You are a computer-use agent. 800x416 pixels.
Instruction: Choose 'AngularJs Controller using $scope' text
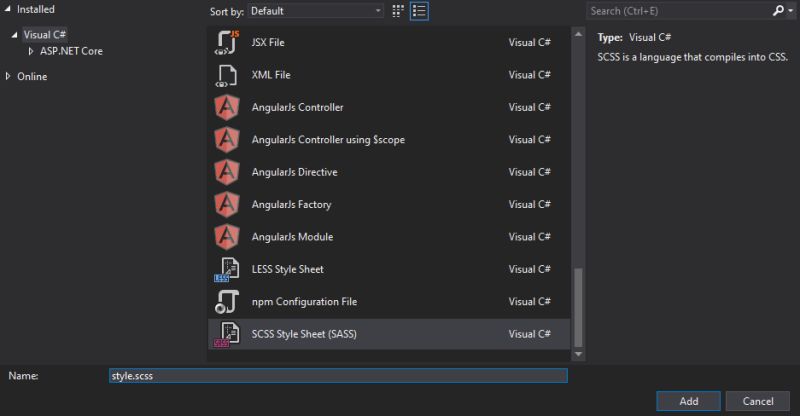click(328, 140)
